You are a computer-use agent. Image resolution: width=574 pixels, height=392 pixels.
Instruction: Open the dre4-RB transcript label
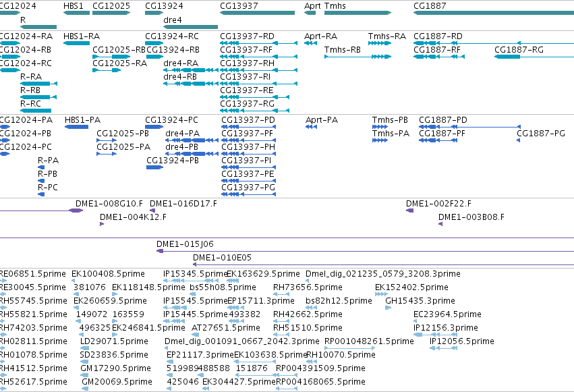(180, 77)
